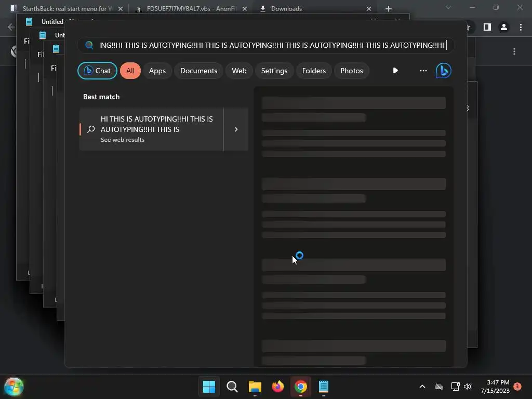Screen dimensions: 532x399
Task: Filter search results by Documents
Action: coord(198,71)
